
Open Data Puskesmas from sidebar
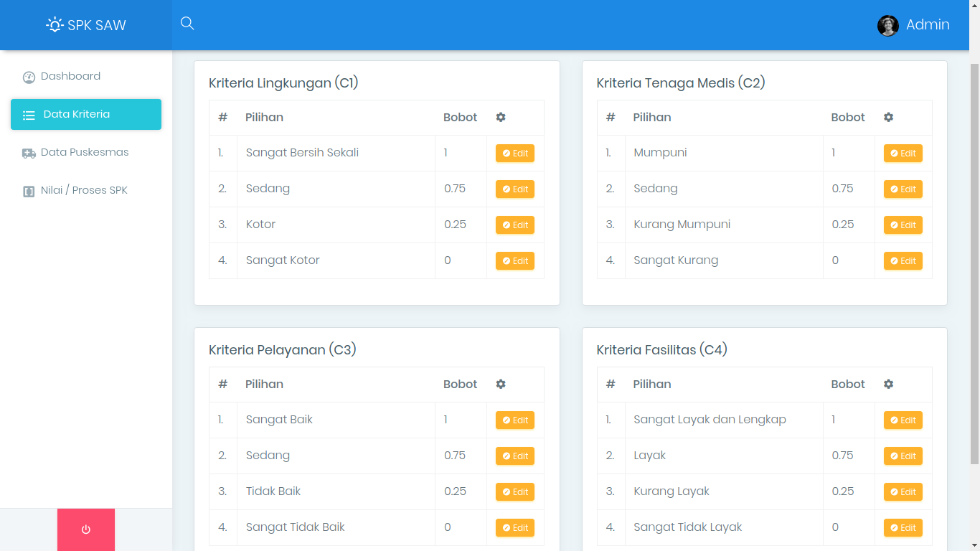(x=85, y=152)
